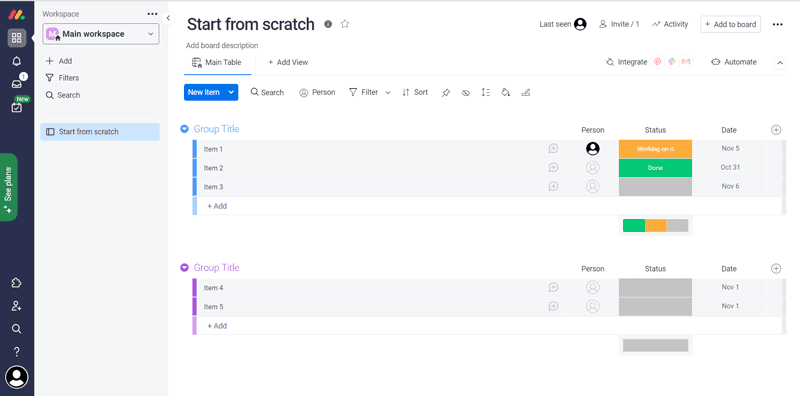Click Search in board toolbar
This screenshot has width=800, height=396.
tap(267, 92)
